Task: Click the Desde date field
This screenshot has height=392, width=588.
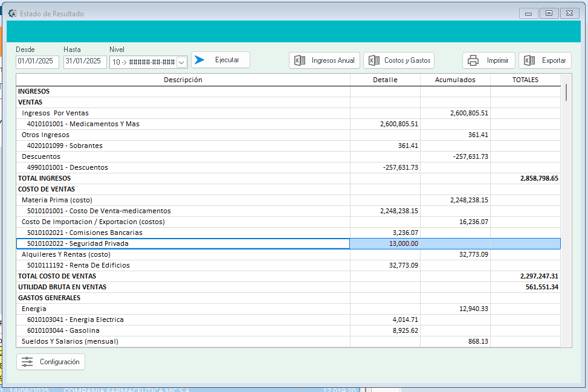Action: tap(37, 62)
